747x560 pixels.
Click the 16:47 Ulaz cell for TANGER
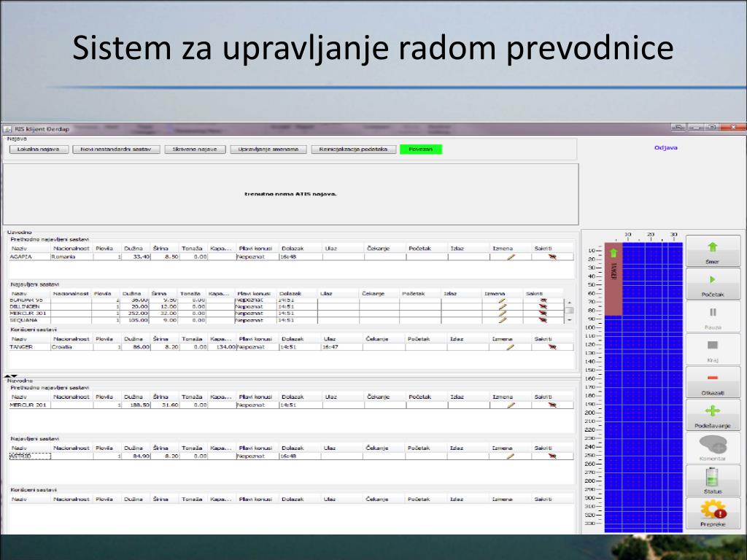(343, 347)
